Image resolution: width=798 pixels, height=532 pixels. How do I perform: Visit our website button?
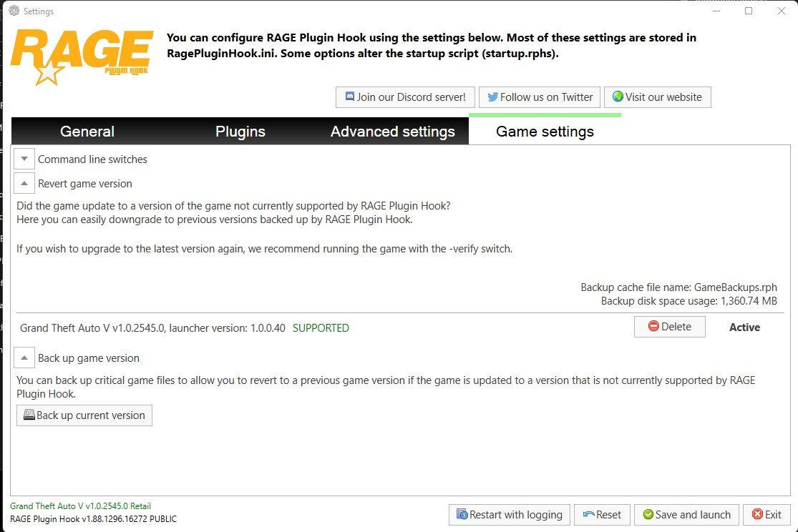click(x=658, y=97)
